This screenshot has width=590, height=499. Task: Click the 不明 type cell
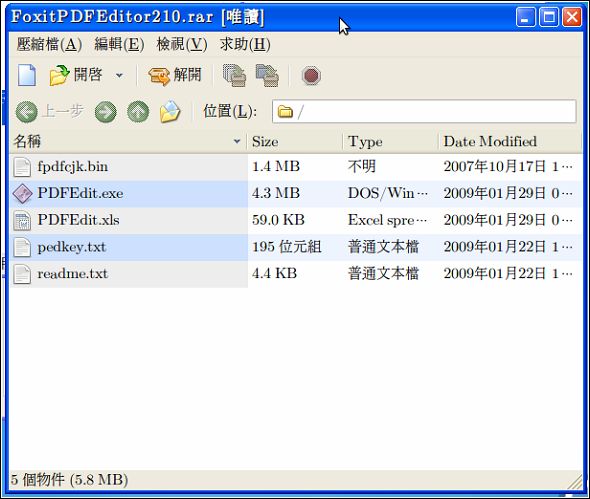coord(362,167)
